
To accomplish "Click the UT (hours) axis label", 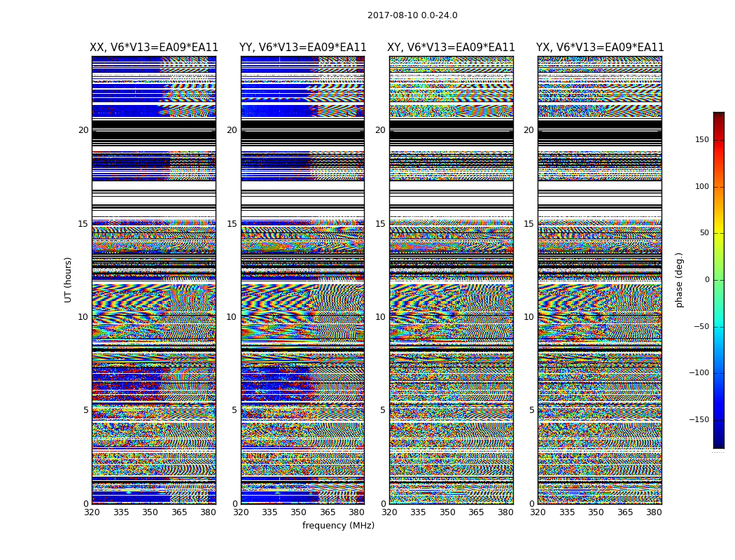I will [x=68, y=280].
